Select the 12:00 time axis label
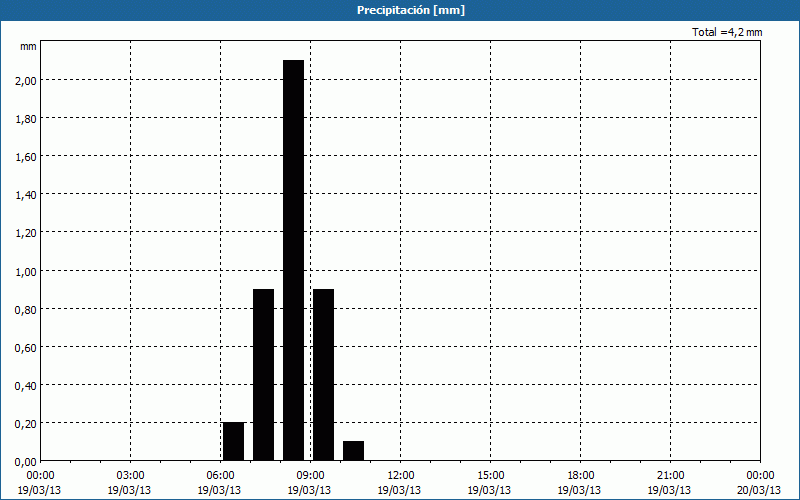Screen dimensions: 800x500 (401, 476)
